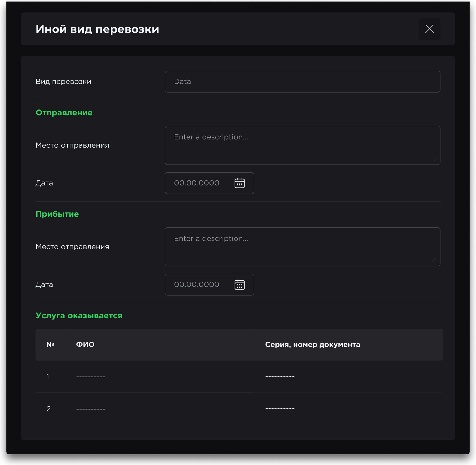The height and width of the screenshot is (465, 476).
Task: Open calendar picker in Прибытие section
Action: 239,284
